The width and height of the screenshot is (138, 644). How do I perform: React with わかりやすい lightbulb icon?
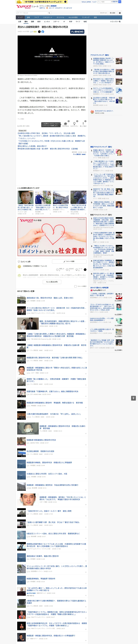74,124
